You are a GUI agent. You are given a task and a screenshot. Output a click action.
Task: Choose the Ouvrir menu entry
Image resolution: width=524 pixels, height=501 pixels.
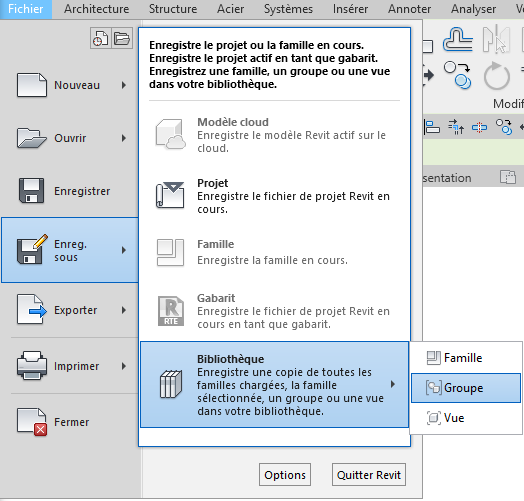(x=70, y=138)
